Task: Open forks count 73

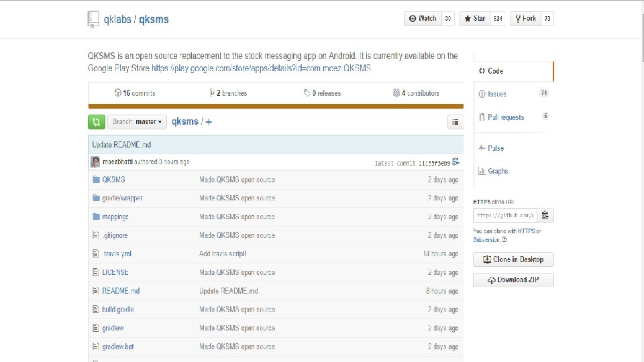Action: click(x=547, y=19)
